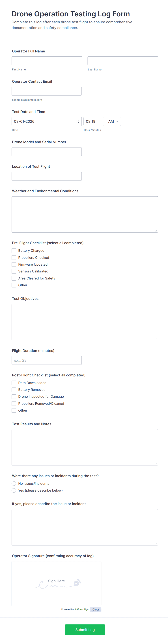The width and height of the screenshot is (168, 644).
Task: Open the calendar date picker icon
Action: click(77, 121)
